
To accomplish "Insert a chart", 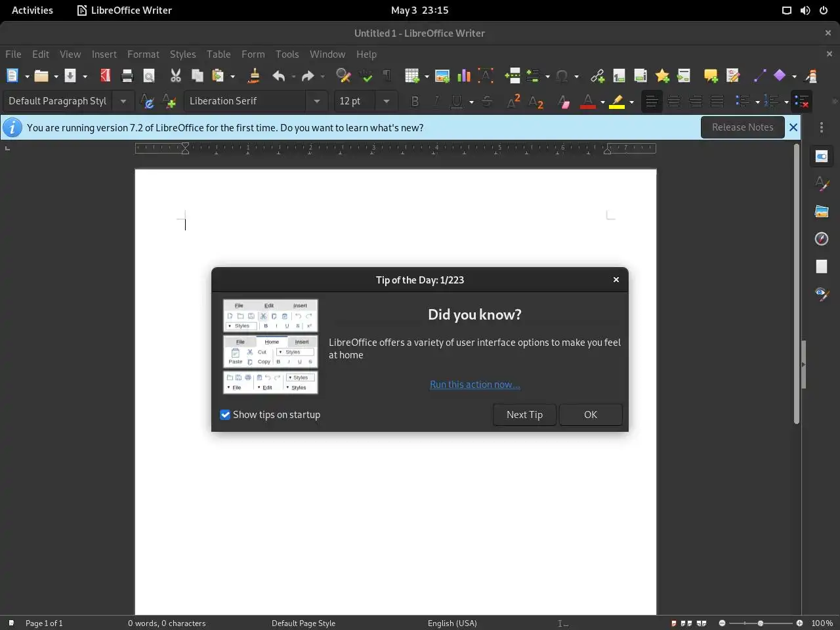I will pos(464,76).
